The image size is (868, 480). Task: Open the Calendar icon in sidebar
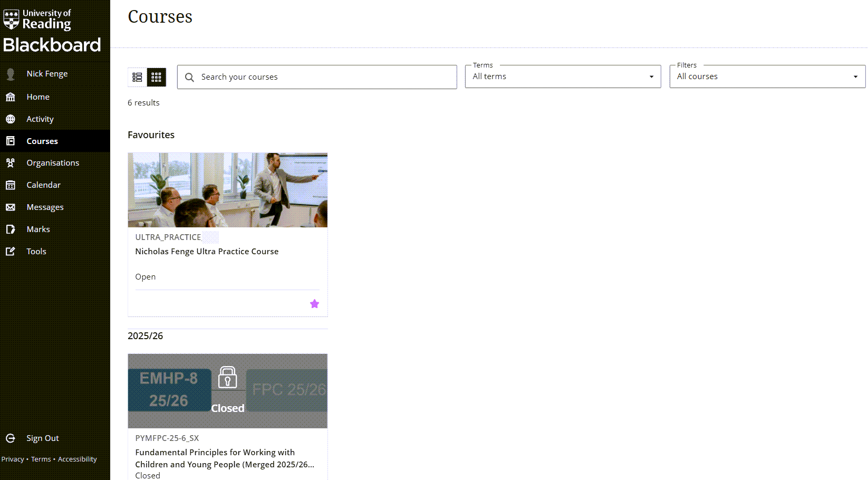[11, 185]
